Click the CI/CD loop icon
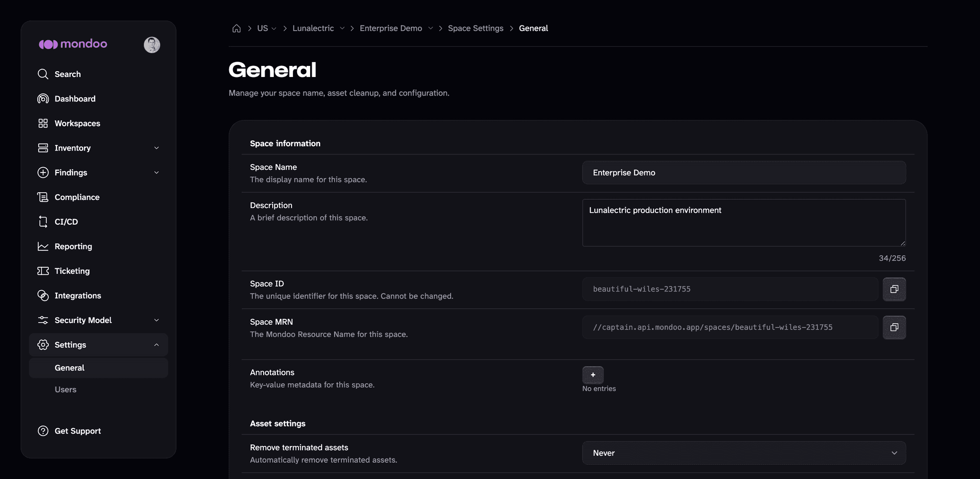Screen dimensions: 980x479 pos(43,222)
